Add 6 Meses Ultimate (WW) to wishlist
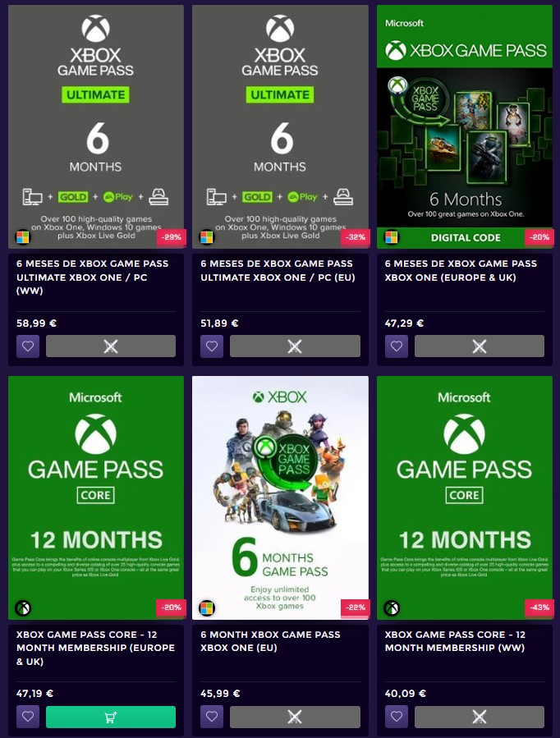This screenshot has width=560, height=738. click(28, 346)
